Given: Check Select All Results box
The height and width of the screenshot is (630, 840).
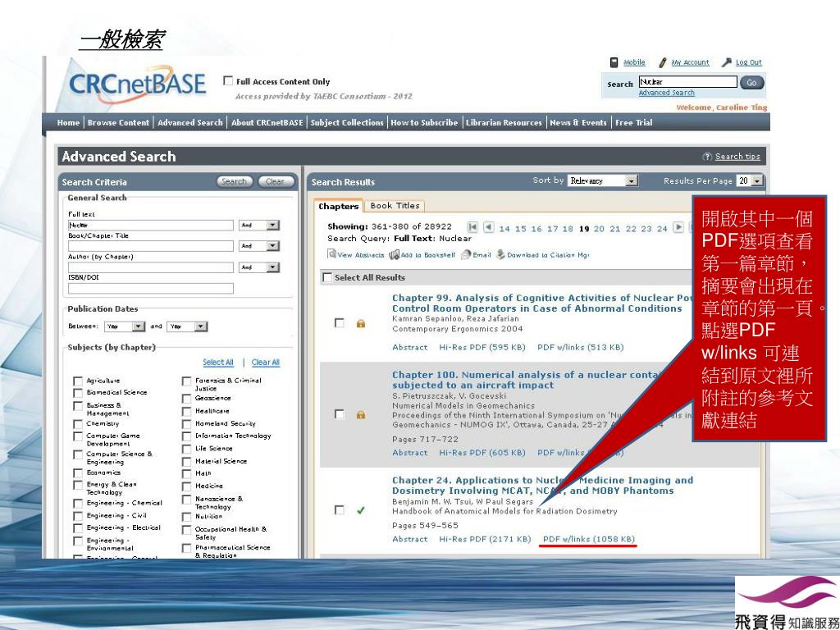Looking at the screenshot, I should coord(326,277).
